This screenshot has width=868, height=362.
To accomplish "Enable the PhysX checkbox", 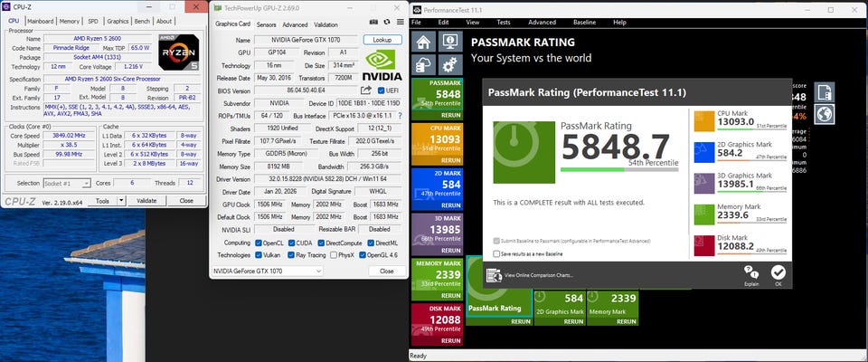I will tap(334, 255).
